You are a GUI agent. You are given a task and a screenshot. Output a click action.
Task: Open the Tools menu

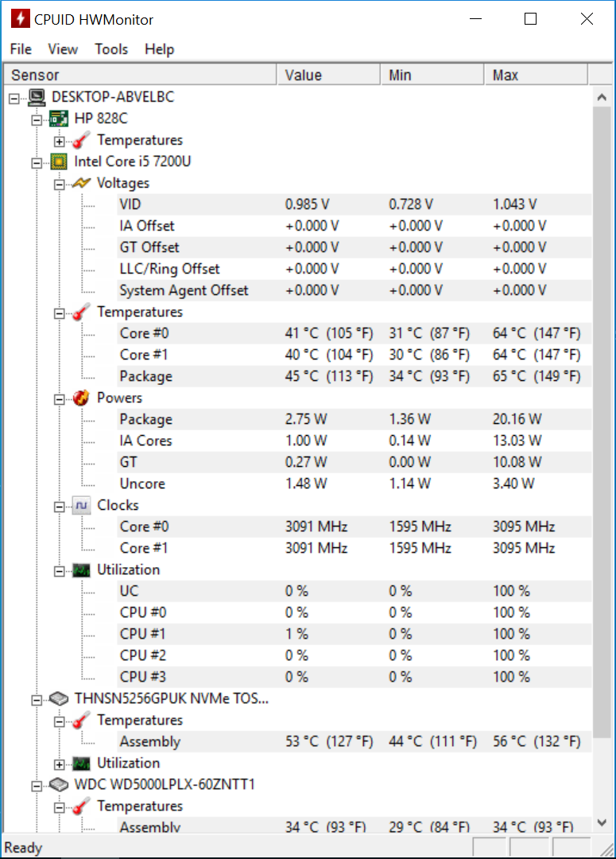click(x=111, y=49)
